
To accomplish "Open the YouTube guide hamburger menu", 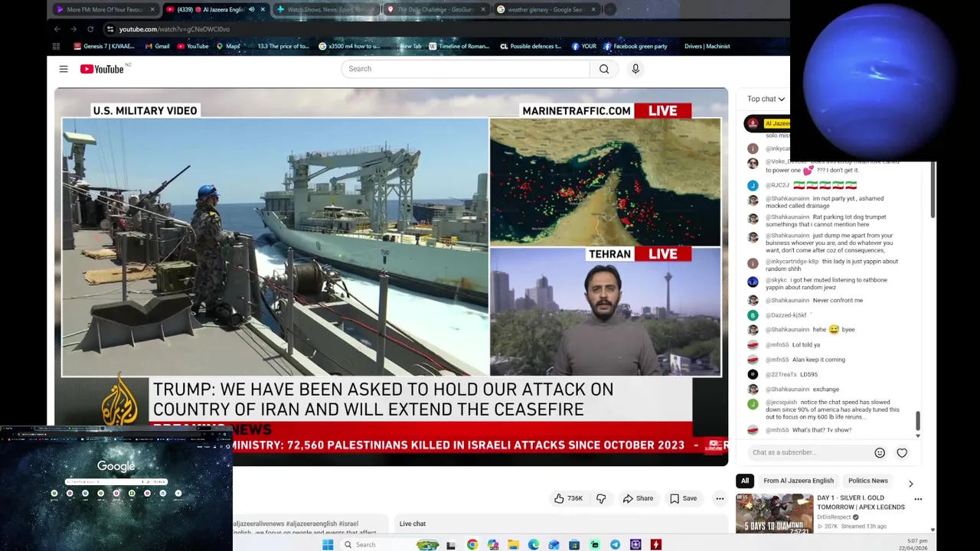I will click(x=64, y=69).
